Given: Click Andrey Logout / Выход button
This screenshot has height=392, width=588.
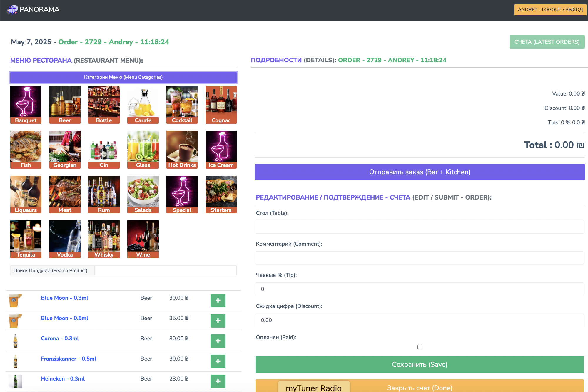Looking at the screenshot, I should [x=550, y=9].
